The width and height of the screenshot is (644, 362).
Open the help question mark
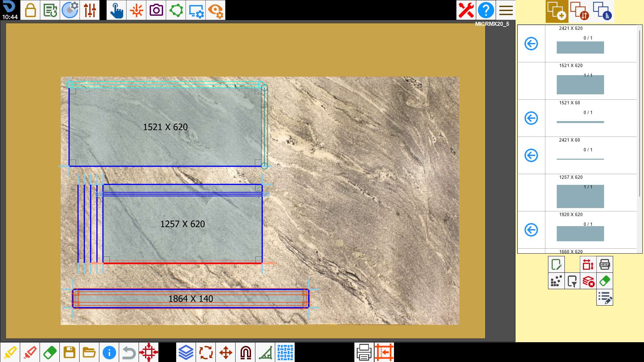[486, 10]
